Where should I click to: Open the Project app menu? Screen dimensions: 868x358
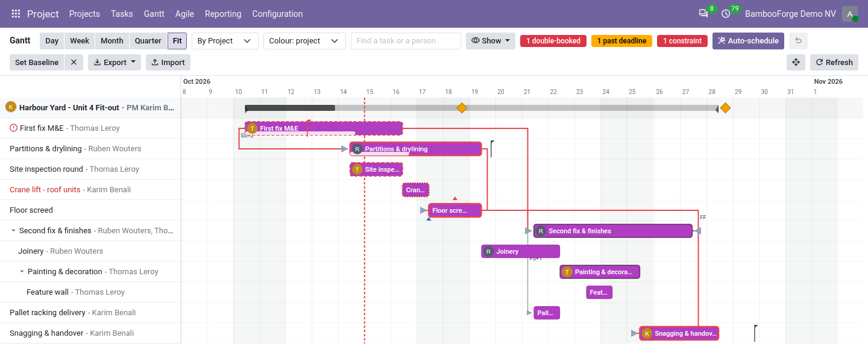point(43,14)
